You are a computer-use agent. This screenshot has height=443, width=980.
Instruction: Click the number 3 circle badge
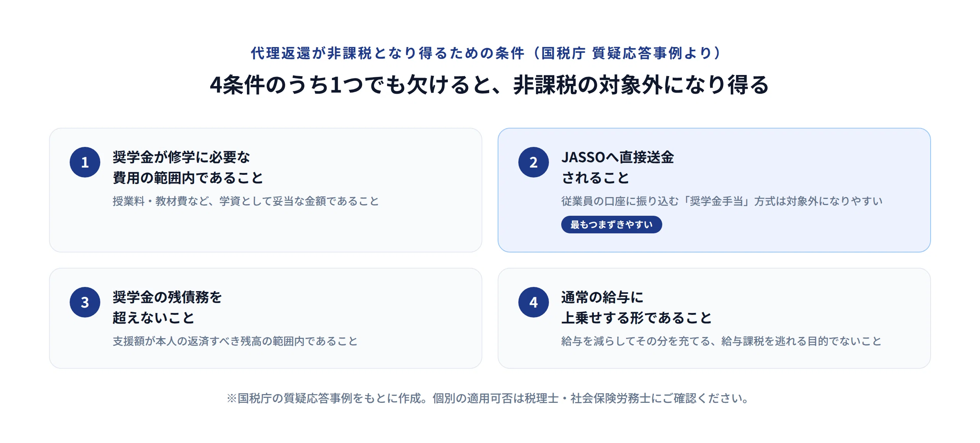tap(85, 302)
